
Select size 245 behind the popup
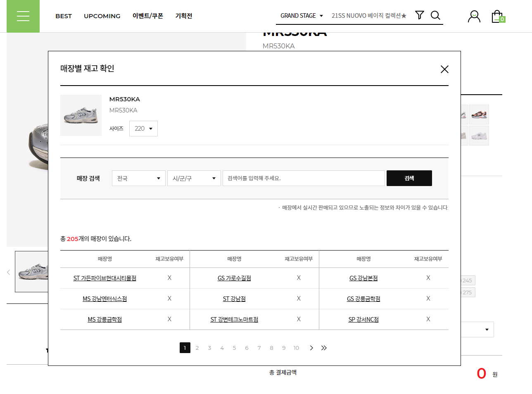[x=468, y=280]
